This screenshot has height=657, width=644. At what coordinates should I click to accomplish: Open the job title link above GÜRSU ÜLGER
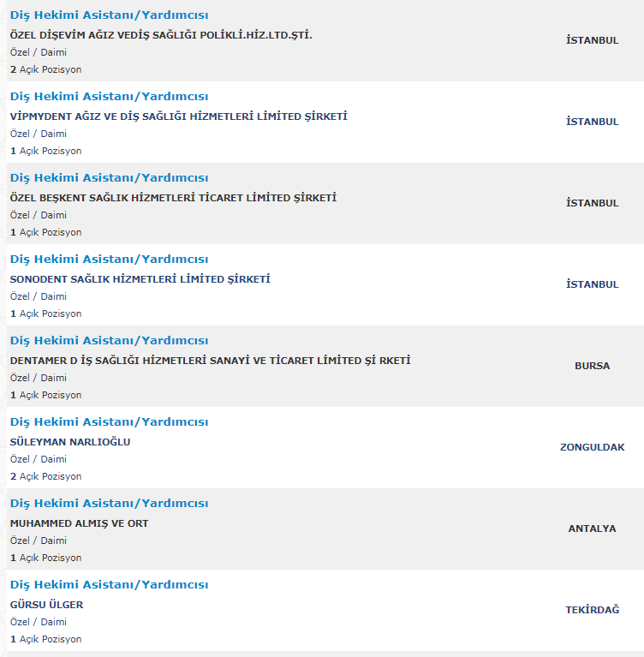click(x=109, y=585)
